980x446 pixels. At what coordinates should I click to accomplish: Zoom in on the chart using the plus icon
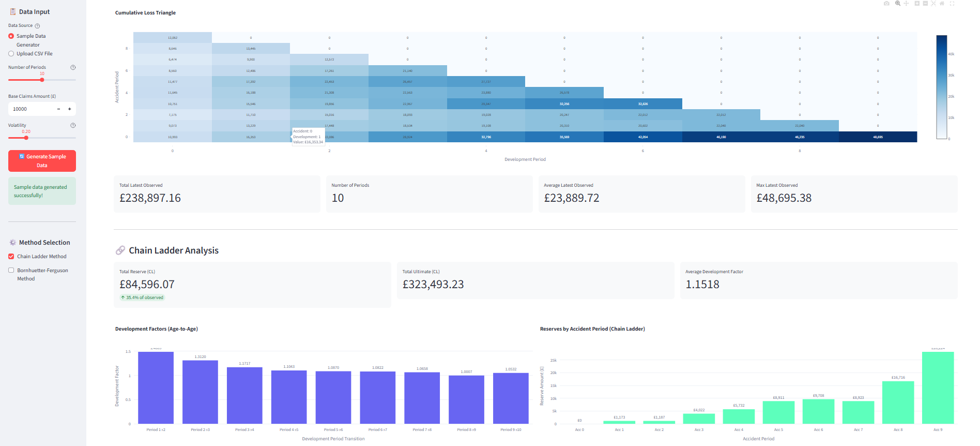click(x=917, y=4)
